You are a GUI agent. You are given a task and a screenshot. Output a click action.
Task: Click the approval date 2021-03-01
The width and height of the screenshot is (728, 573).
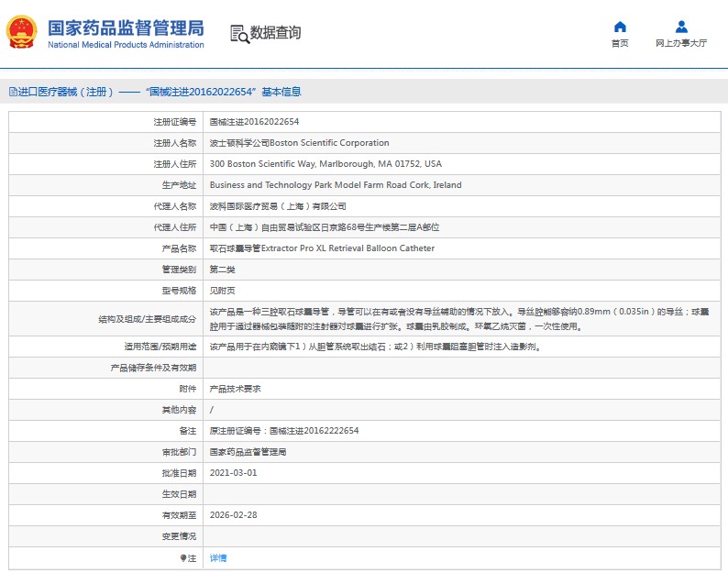(x=233, y=473)
